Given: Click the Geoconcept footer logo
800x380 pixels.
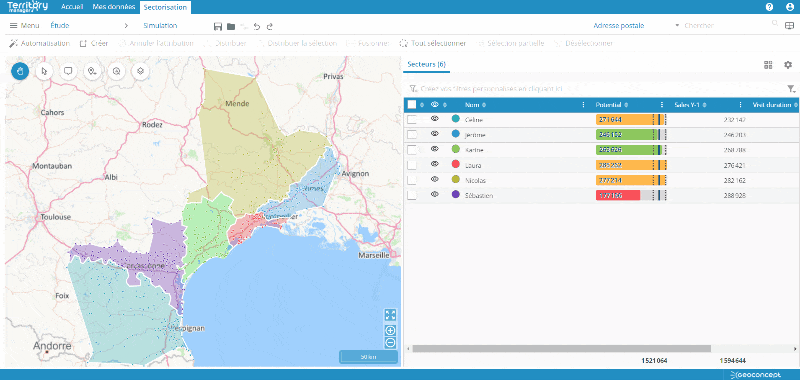Looking at the screenshot, I should click(755, 375).
